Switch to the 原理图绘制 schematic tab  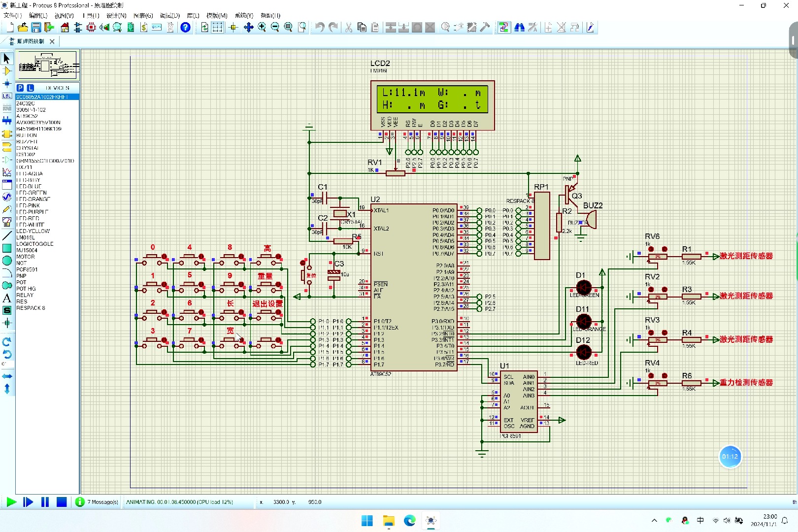[x=31, y=41]
